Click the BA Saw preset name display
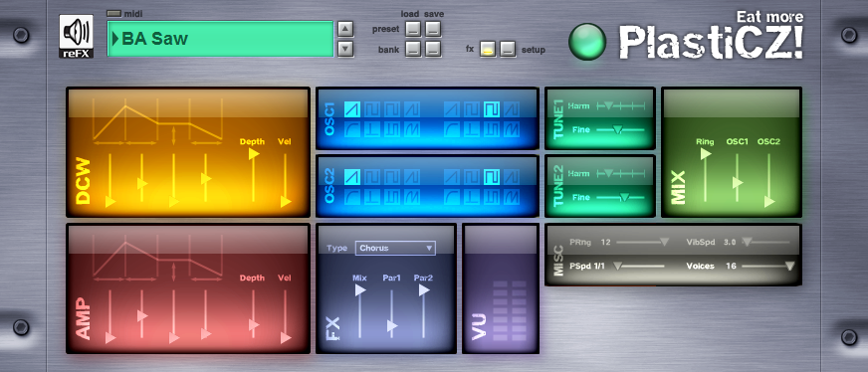The image size is (868, 372). [220, 39]
